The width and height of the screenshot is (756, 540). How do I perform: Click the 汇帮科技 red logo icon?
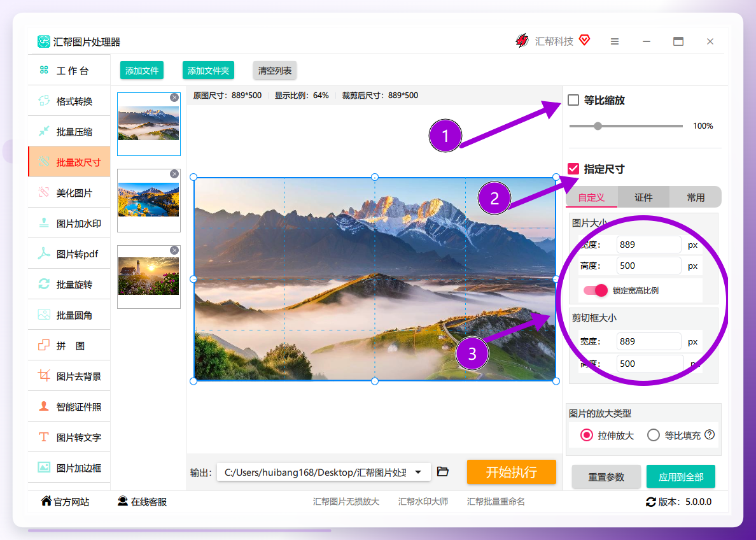522,41
